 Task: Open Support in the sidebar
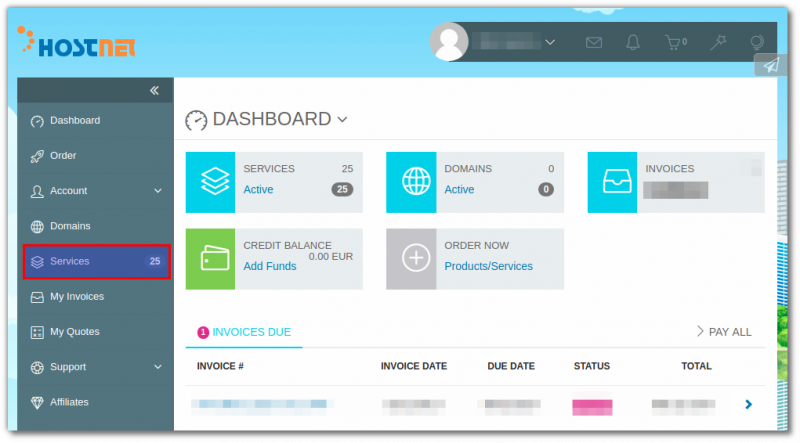(95, 367)
